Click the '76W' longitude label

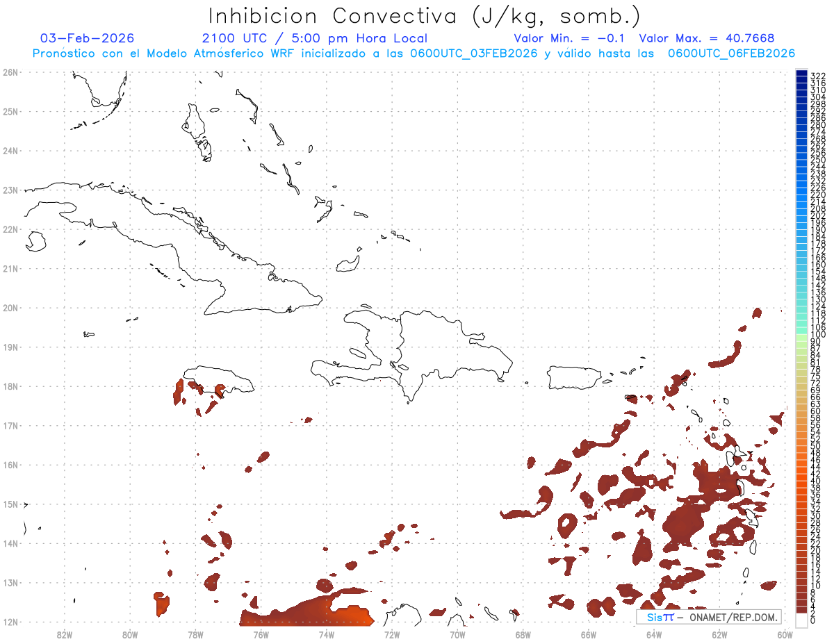click(261, 634)
